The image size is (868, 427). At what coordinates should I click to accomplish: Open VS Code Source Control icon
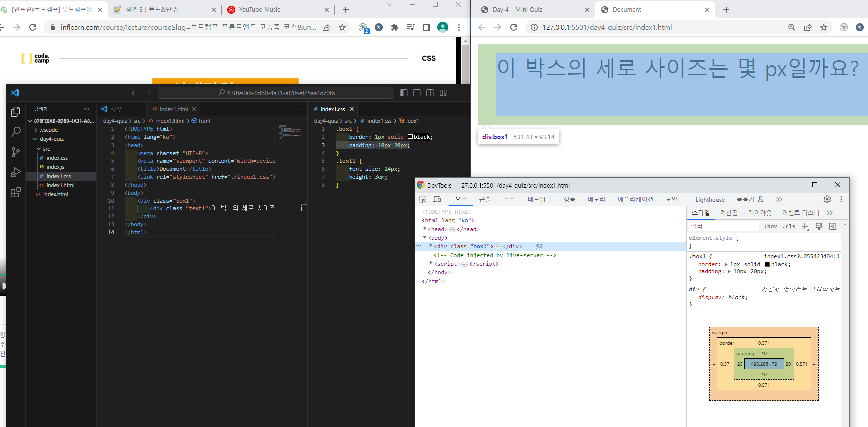click(16, 152)
